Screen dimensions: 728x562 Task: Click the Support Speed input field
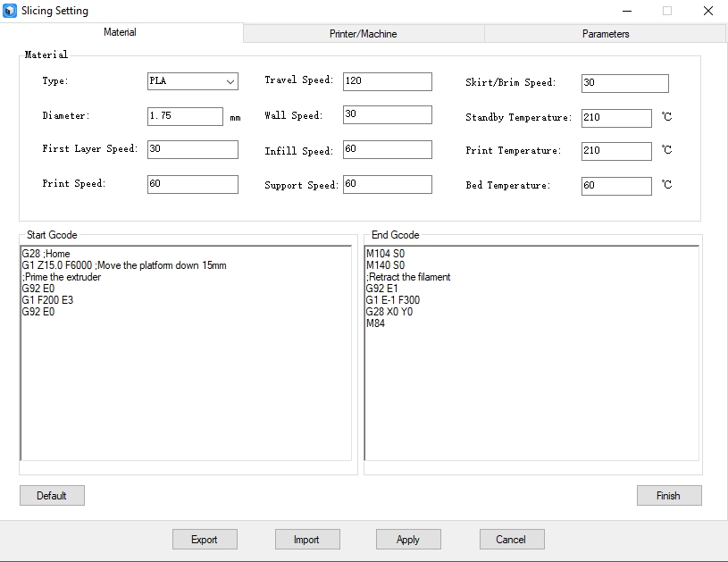click(388, 184)
